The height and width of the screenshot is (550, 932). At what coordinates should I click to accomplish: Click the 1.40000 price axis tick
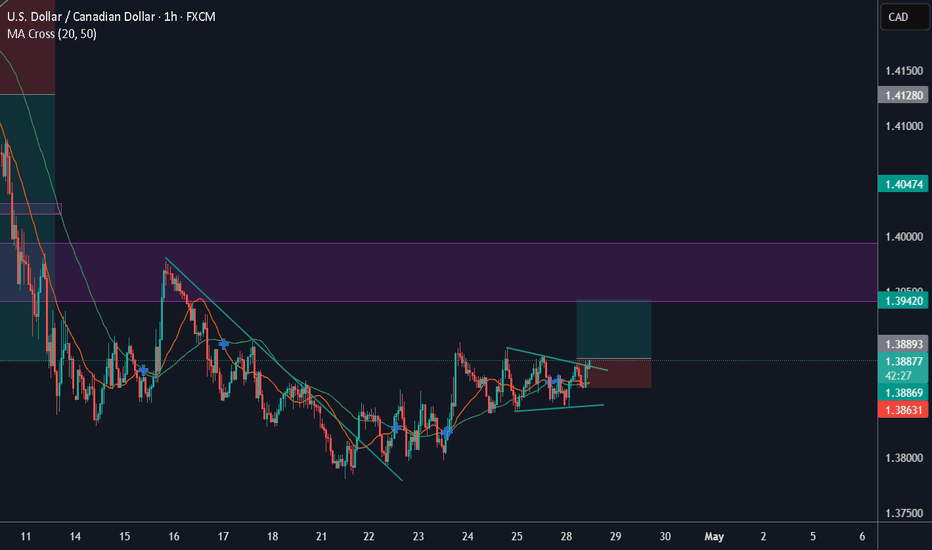click(x=904, y=237)
